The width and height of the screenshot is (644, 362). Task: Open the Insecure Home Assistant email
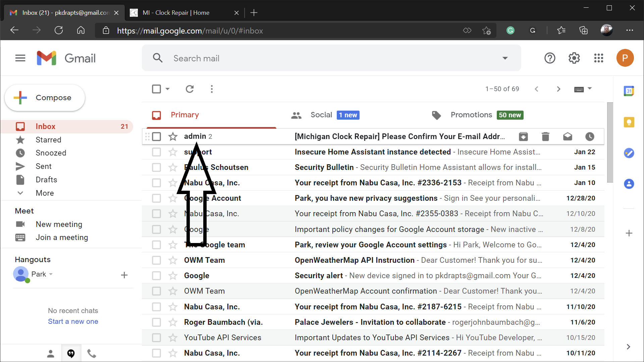click(373, 152)
